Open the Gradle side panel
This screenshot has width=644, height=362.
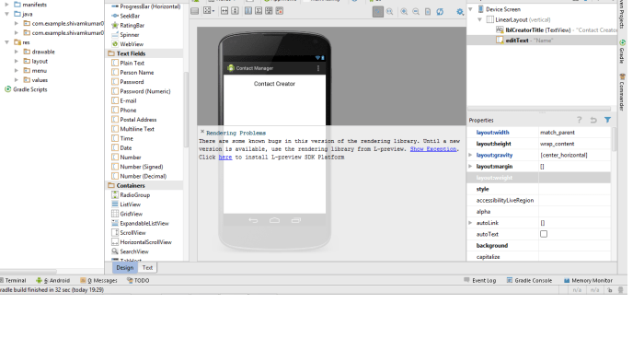pos(622,52)
